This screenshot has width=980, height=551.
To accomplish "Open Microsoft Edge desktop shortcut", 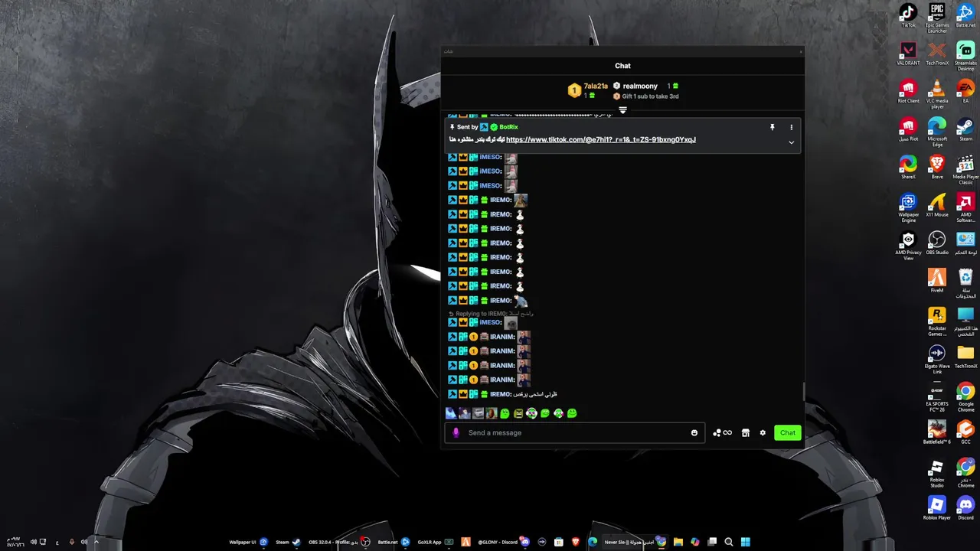I will click(x=937, y=132).
